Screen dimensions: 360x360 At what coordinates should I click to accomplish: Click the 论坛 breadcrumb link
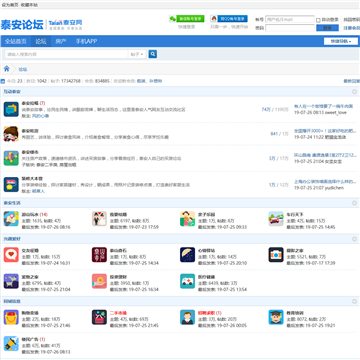(23, 69)
